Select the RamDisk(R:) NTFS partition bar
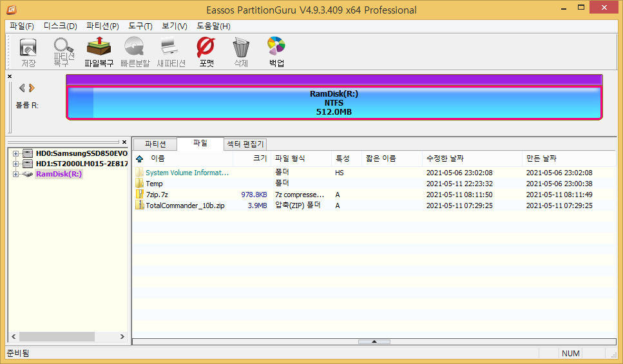Viewport: 623px width, 364px height. [x=334, y=103]
